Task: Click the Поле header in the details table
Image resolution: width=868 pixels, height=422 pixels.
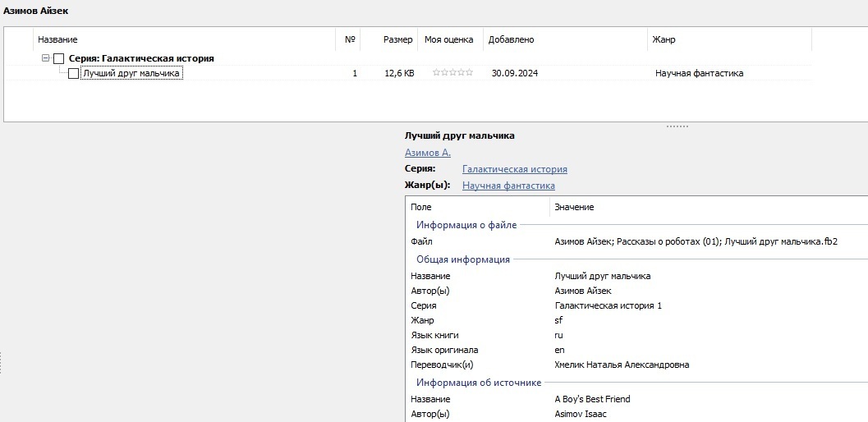Action: click(x=420, y=207)
